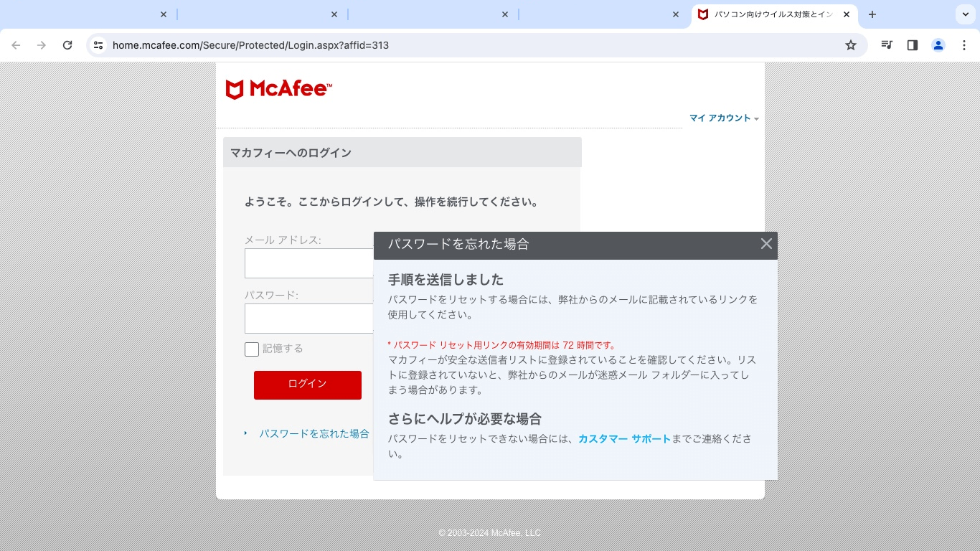Screen dimensions: 980x551
Task: Click the 手順を送信しました heading
Action: pos(446,280)
